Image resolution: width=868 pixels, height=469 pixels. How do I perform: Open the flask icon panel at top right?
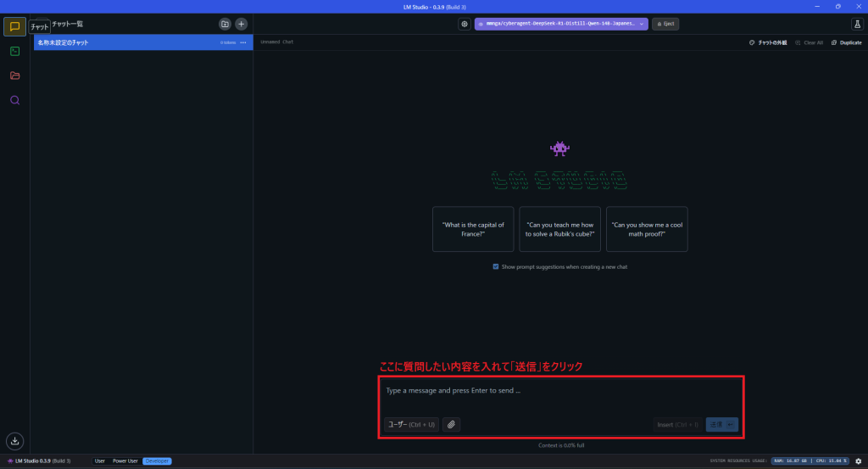pos(857,25)
